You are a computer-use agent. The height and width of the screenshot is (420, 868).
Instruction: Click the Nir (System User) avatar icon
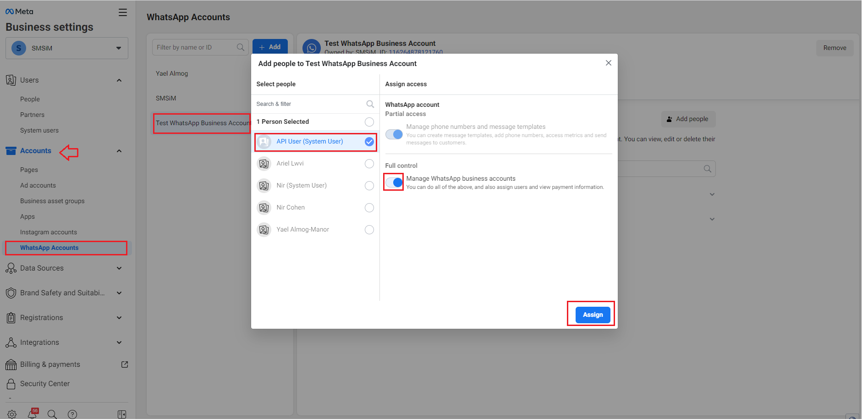tap(264, 186)
